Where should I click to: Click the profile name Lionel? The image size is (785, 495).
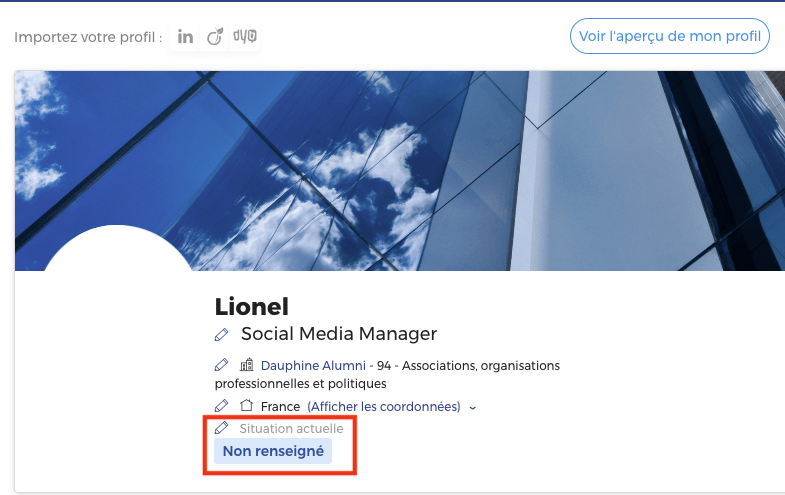[252, 307]
